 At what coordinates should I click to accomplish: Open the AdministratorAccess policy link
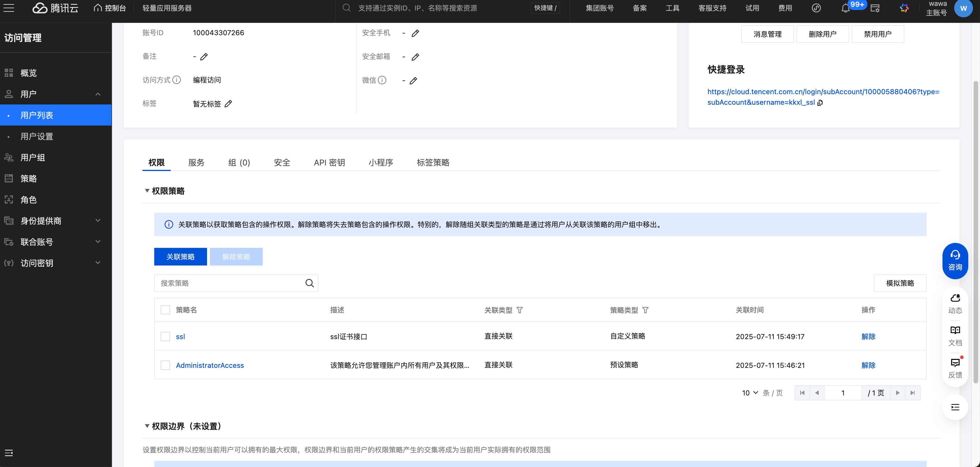click(x=210, y=365)
